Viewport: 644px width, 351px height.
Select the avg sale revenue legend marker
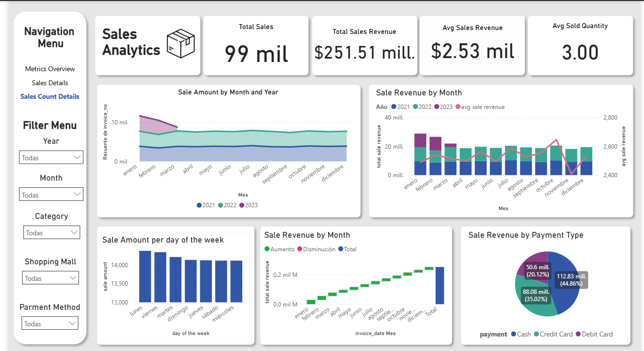tap(457, 107)
